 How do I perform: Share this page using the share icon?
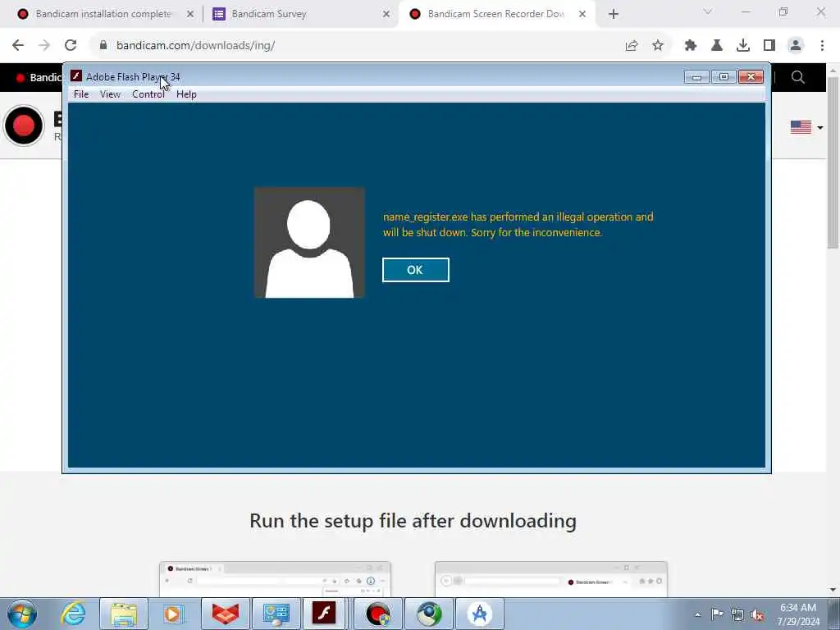[632, 46]
